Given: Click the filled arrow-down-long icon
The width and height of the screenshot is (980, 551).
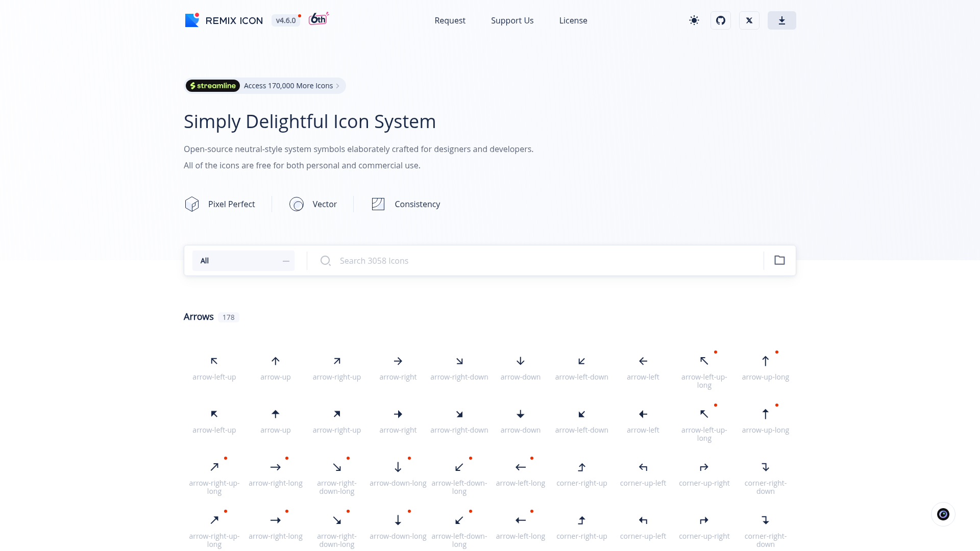Looking at the screenshot, I should 398,520.
